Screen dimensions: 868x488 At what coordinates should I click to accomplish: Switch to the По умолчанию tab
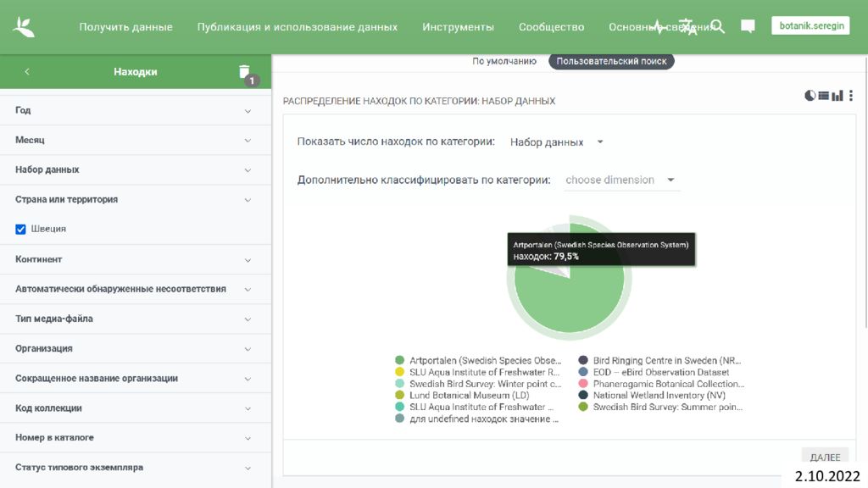[x=504, y=61]
